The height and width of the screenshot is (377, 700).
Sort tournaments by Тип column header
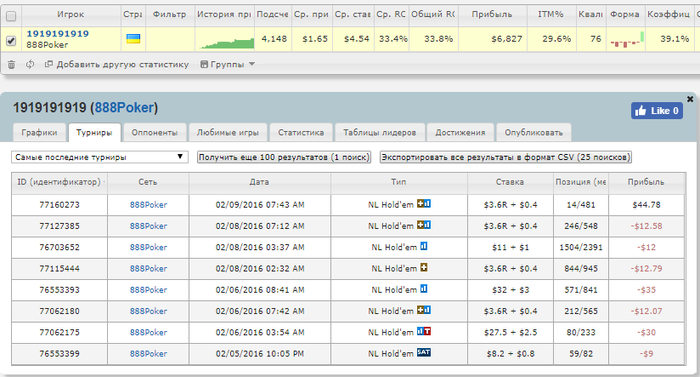click(x=399, y=182)
